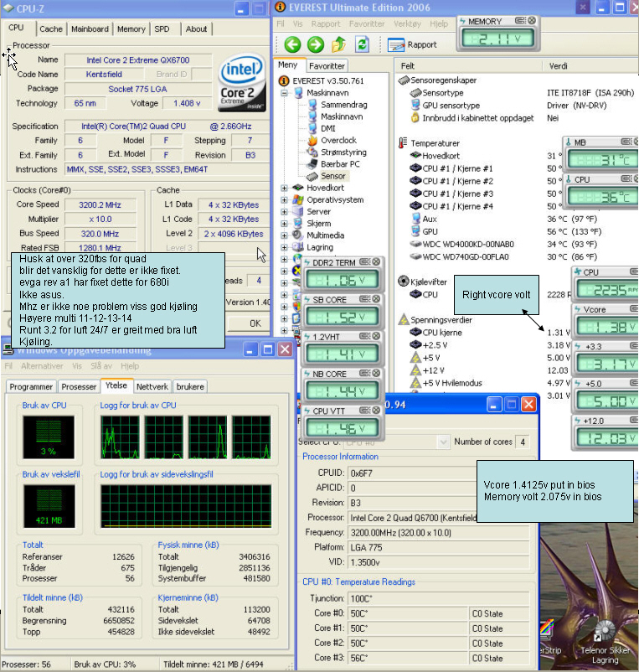Image resolution: width=639 pixels, height=672 pixels.
Task: Click the Frequency field in Core Temp
Action: [439, 533]
